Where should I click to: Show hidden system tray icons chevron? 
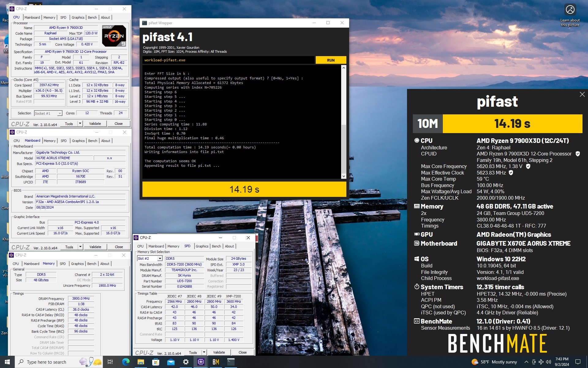point(526,362)
